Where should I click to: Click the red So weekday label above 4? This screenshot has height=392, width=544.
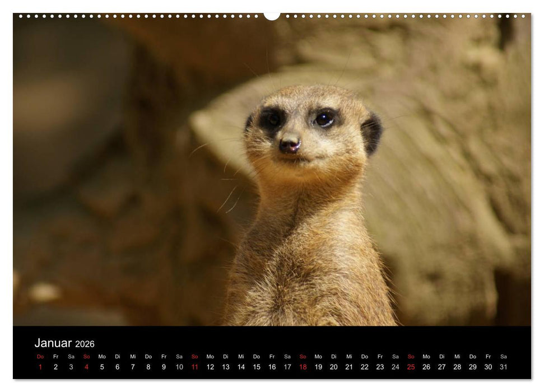pos(85,356)
